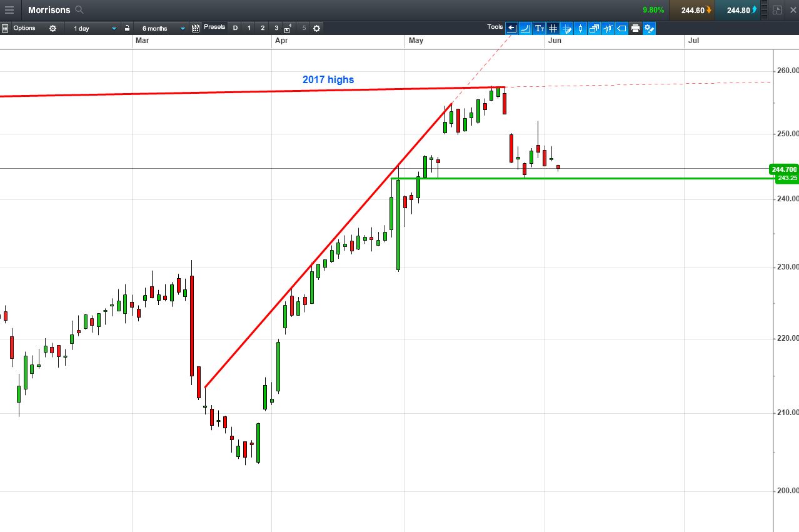The width and height of the screenshot is (799, 532).
Task: Click the Presets label
Action: [214, 27]
